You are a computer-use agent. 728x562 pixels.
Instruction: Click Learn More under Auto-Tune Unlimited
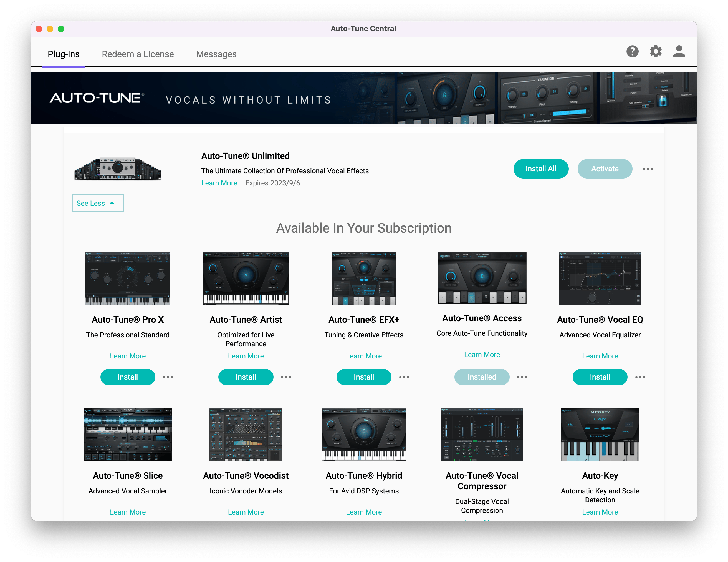click(x=219, y=183)
